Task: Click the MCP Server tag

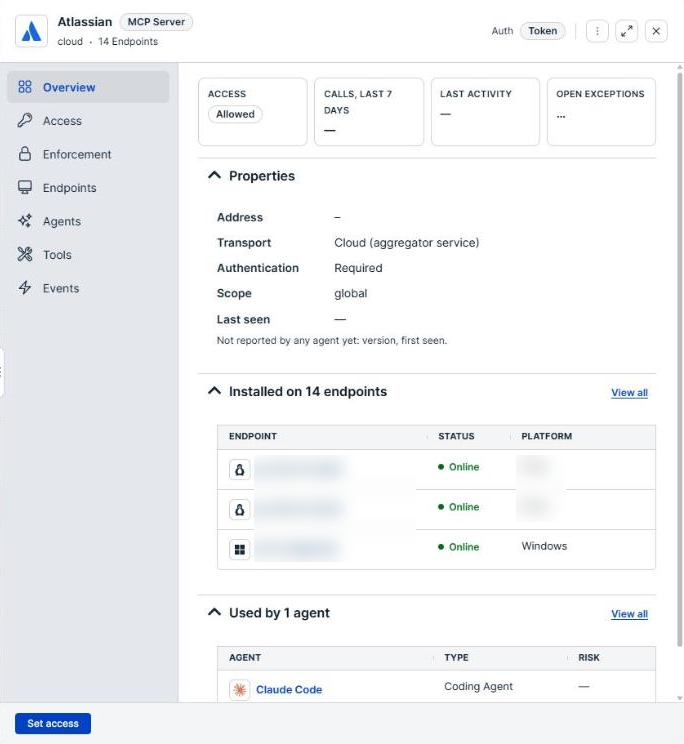Action: [x=156, y=22]
